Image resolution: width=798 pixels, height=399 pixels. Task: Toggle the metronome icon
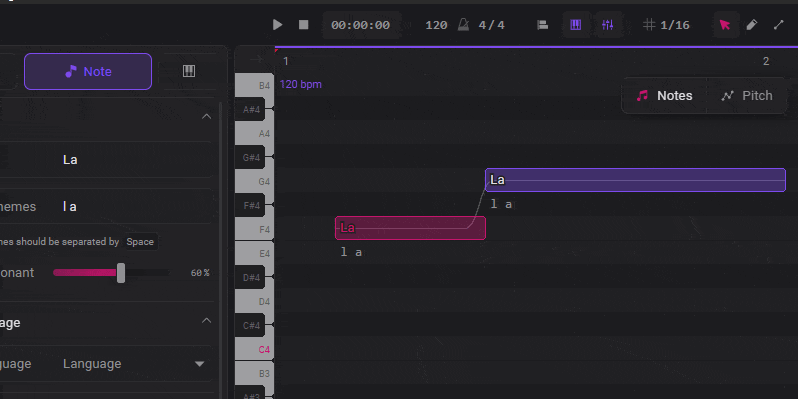point(463,25)
